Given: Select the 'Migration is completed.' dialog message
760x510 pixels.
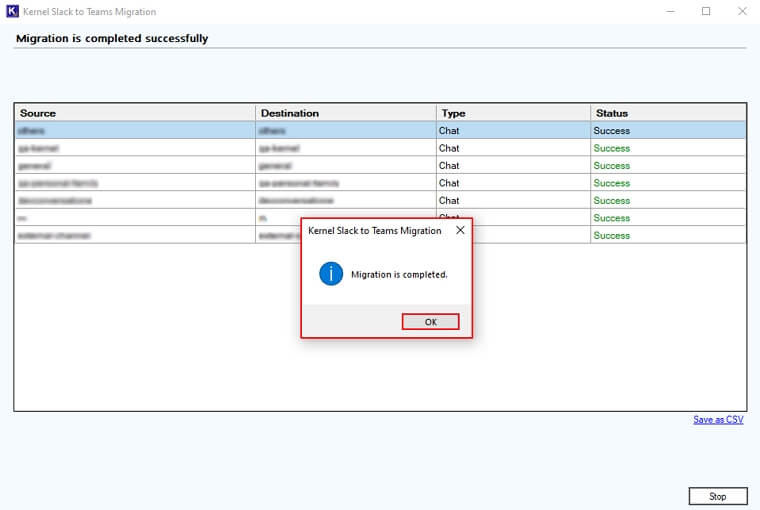Looking at the screenshot, I should (399, 274).
